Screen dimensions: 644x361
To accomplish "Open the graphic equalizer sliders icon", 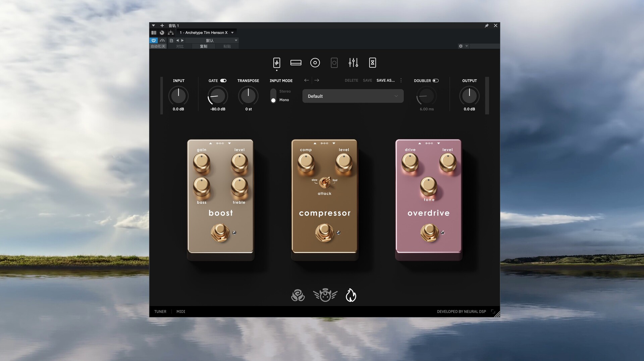I will 353,63.
